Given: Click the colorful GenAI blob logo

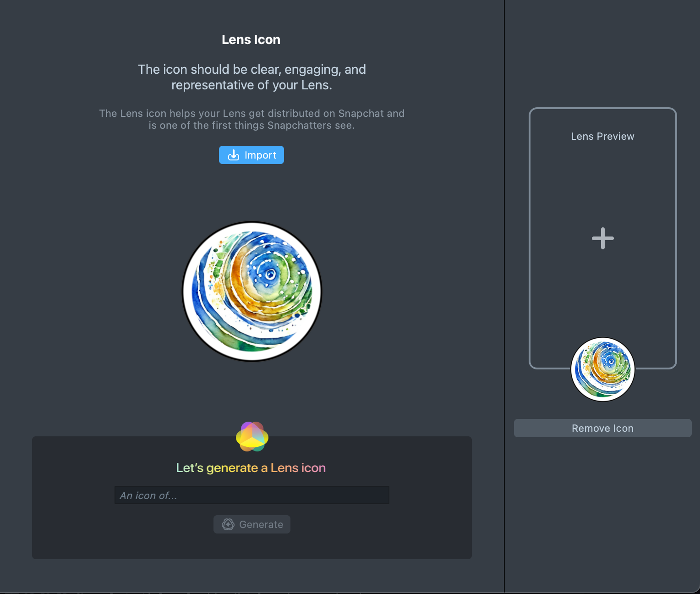Looking at the screenshot, I should click(252, 436).
